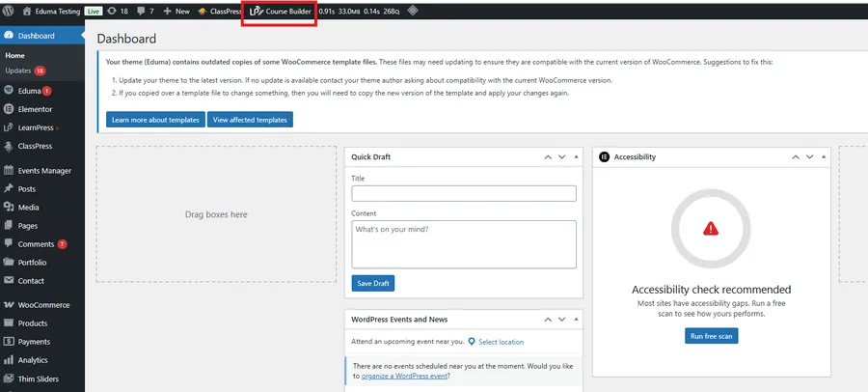Move Accessibility widget down
This screenshot has height=392, width=868.
pyautogui.click(x=810, y=157)
